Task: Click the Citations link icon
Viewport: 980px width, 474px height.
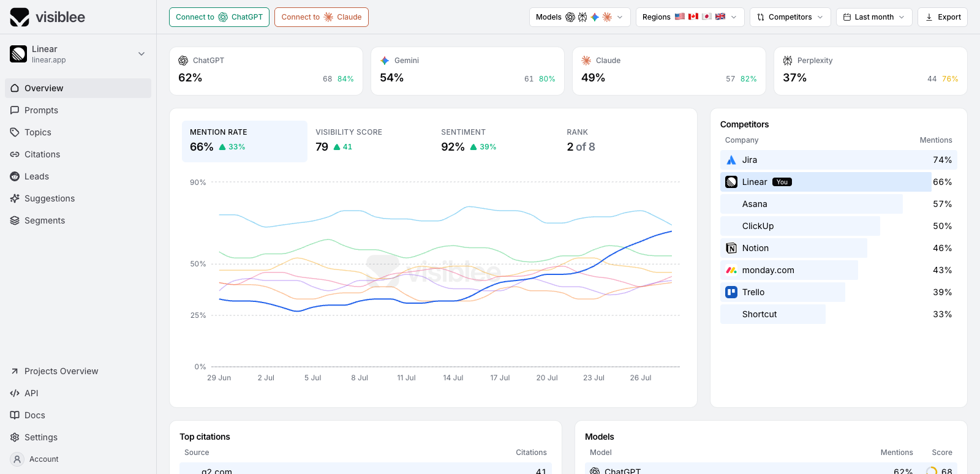Action: tap(15, 154)
